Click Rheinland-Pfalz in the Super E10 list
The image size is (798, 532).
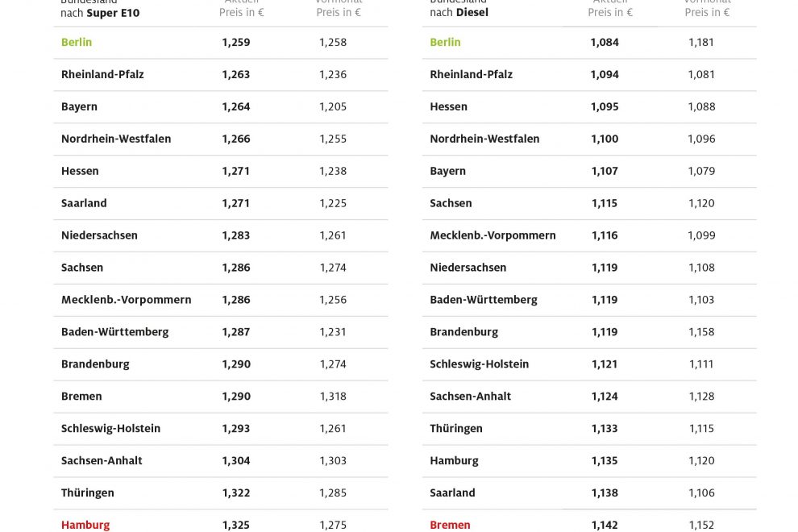click(102, 74)
